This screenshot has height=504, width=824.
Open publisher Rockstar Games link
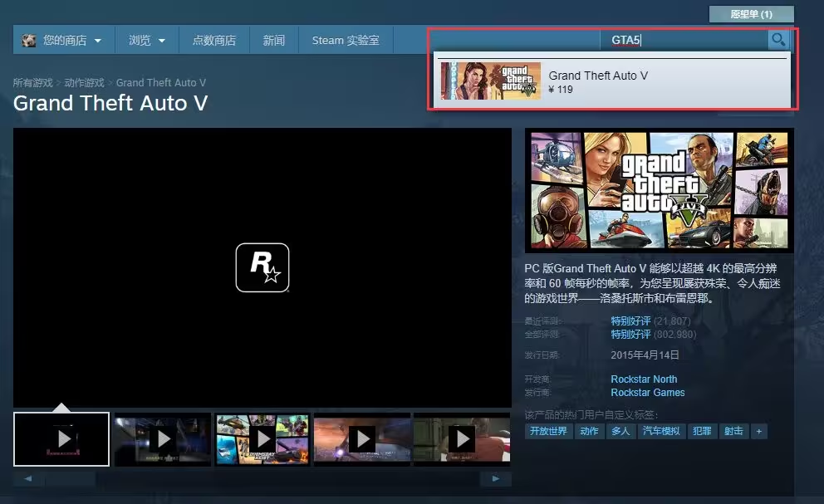point(647,393)
